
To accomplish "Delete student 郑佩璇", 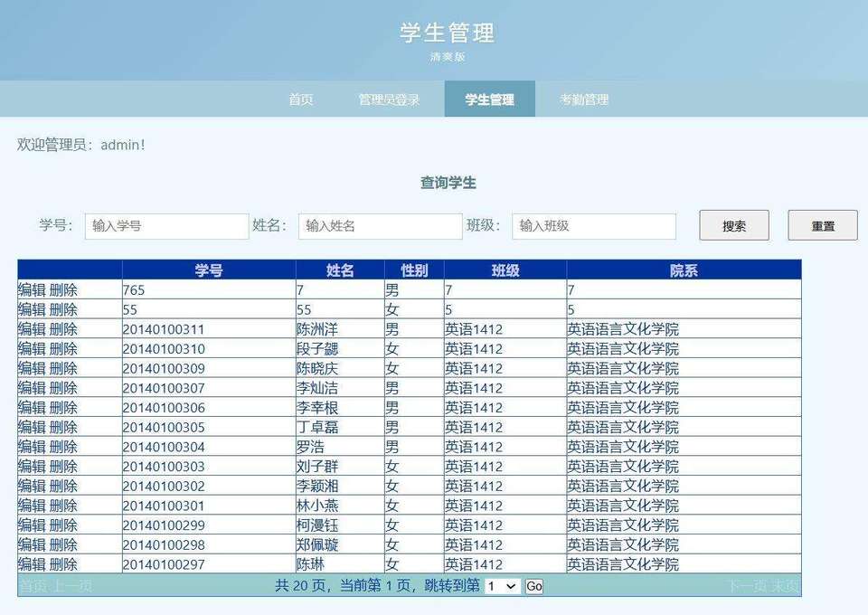I will pos(63,545).
